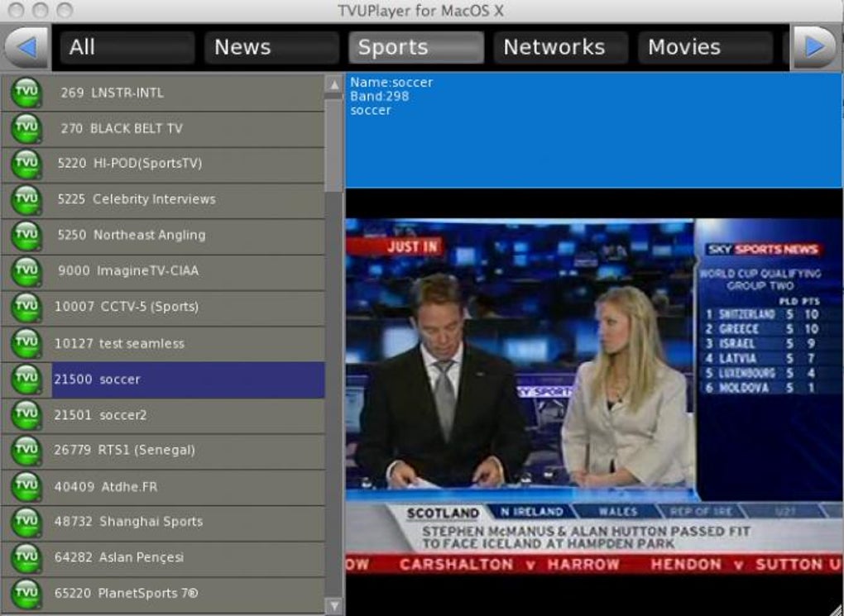Viewport: 844px width, 616px height.
Task: Choose channel 10127 test seamless
Action: click(x=163, y=343)
